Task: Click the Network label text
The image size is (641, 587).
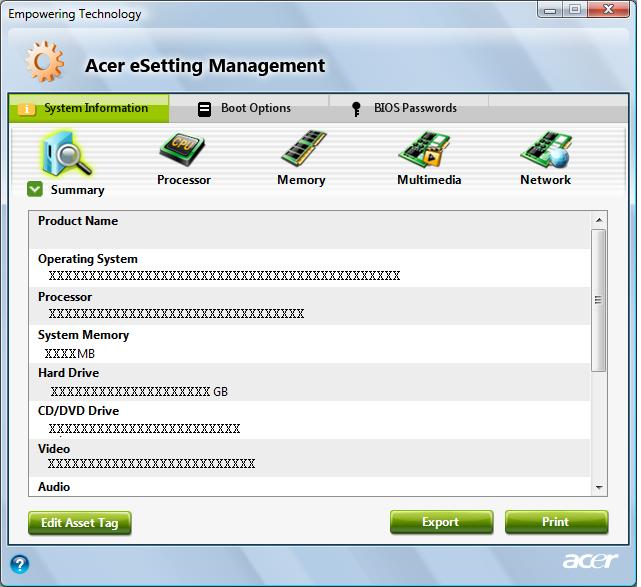Action: 545,180
